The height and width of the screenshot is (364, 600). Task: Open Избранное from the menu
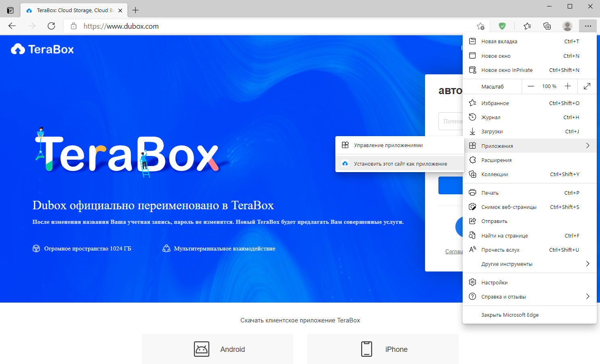(x=530, y=103)
